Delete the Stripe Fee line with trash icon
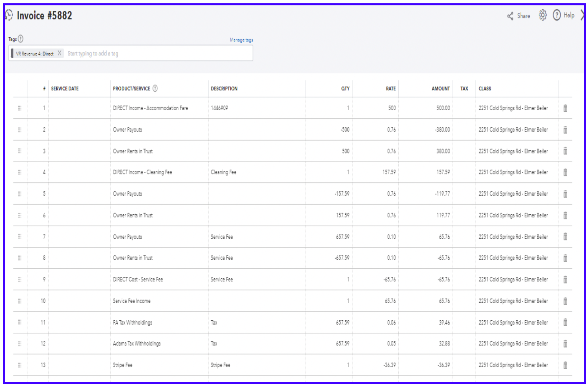The width and height of the screenshot is (588, 385). coord(565,365)
